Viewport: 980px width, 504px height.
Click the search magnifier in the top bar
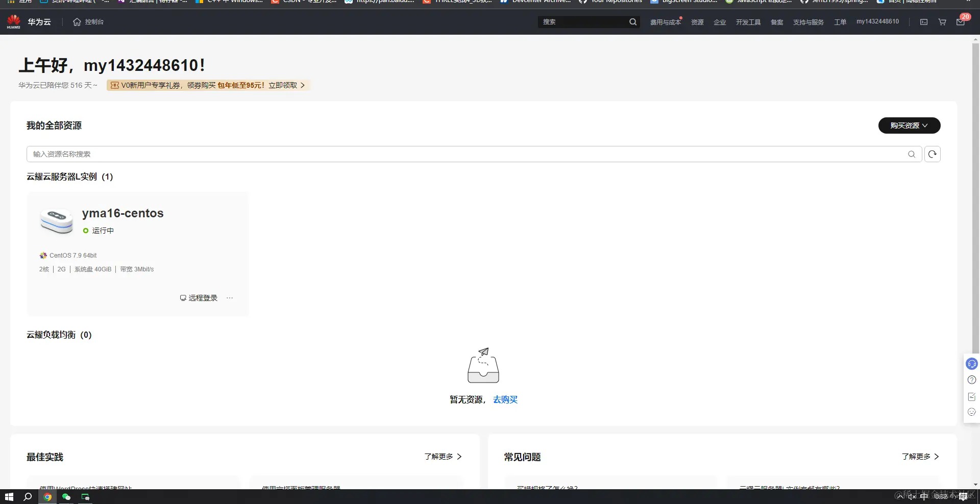632,22
